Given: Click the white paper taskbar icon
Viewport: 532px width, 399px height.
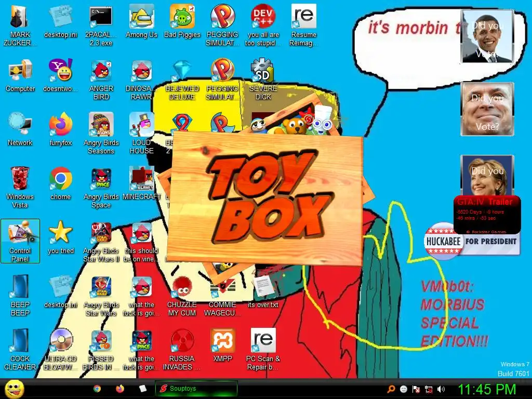Looking at the screenshot, I should 143,389.
